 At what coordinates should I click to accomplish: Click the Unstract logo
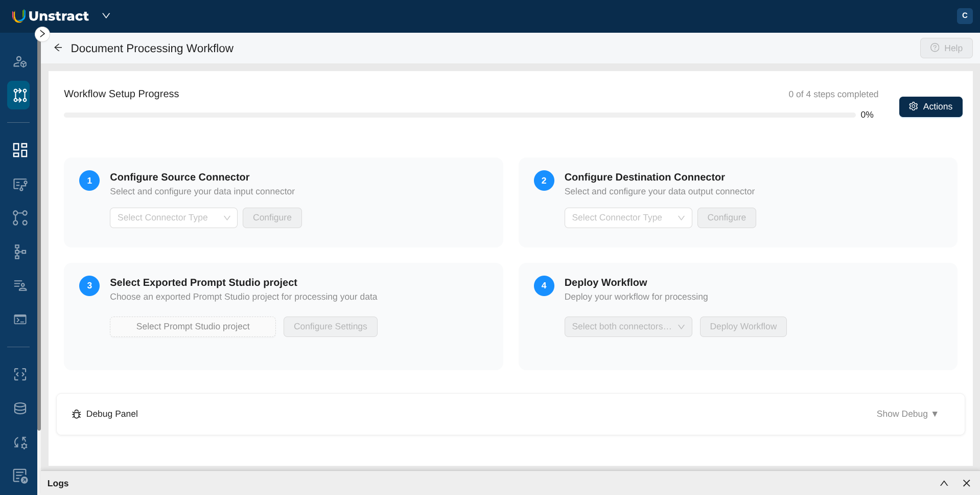51,16
